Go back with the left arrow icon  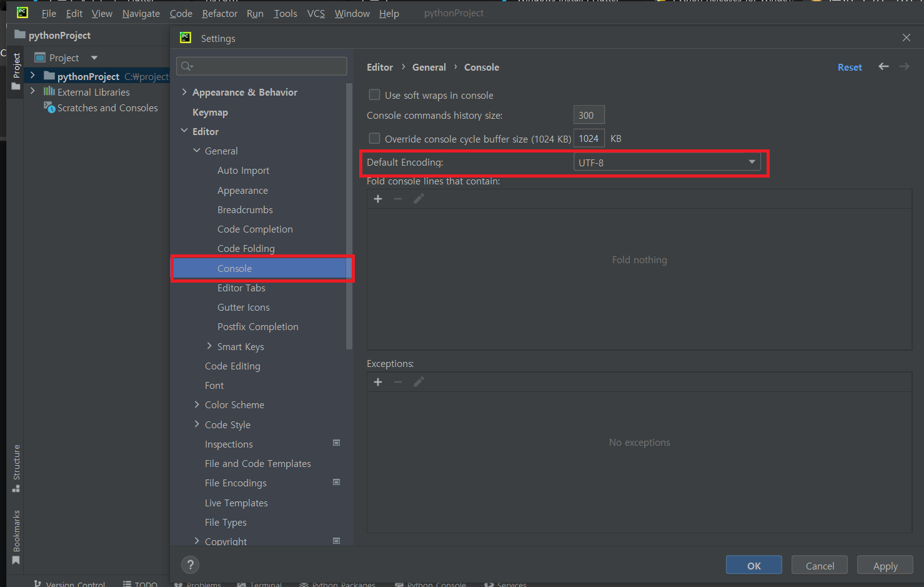pos(883,66)
